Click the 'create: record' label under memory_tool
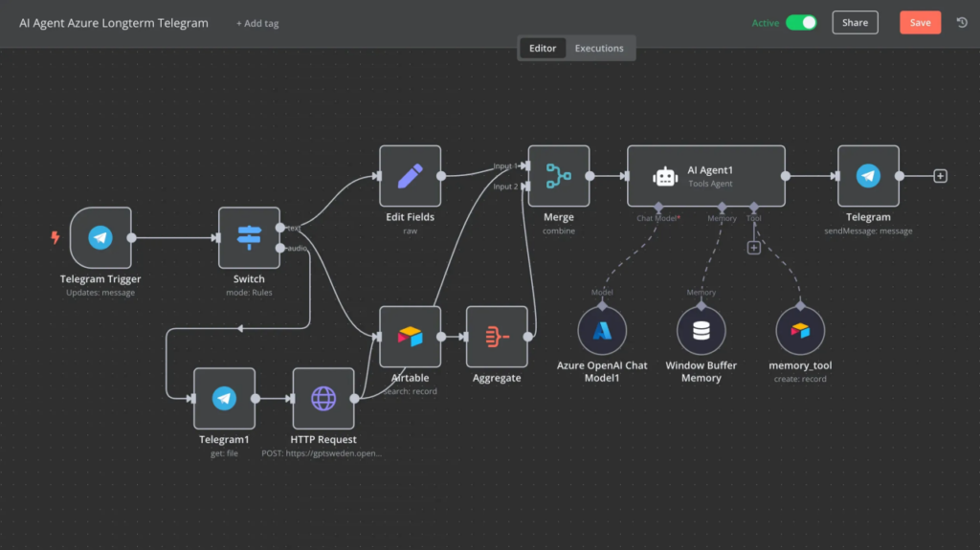Viewport: 980px width, 550px height. (x=800, y=379)
